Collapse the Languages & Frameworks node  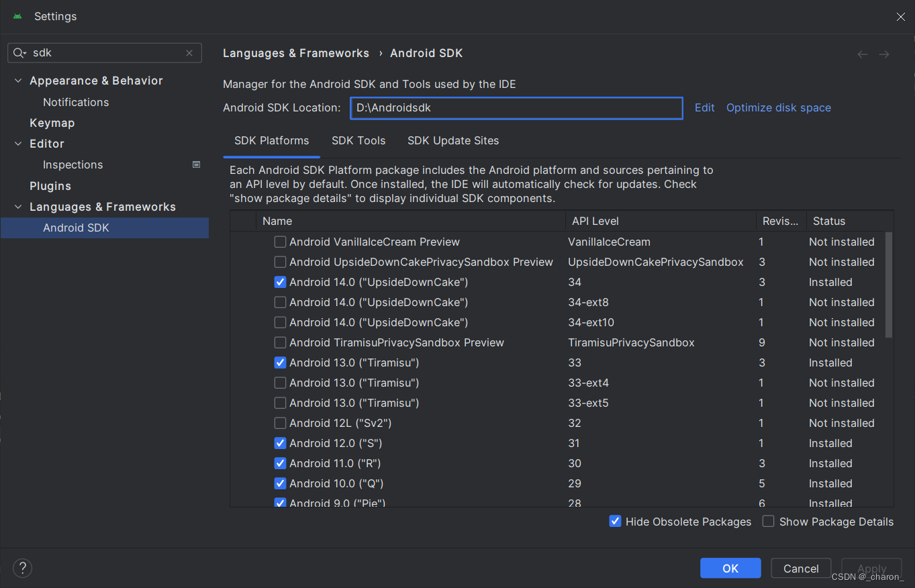tap(18, 207)
